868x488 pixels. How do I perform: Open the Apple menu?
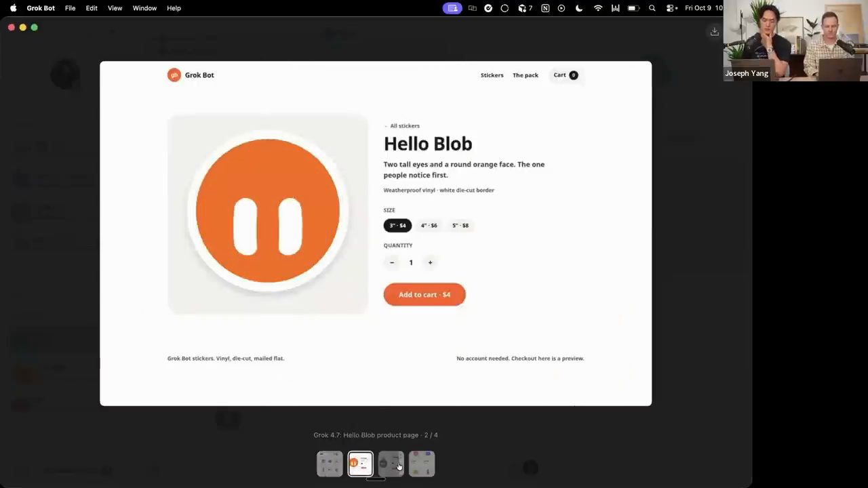[13, 8]
